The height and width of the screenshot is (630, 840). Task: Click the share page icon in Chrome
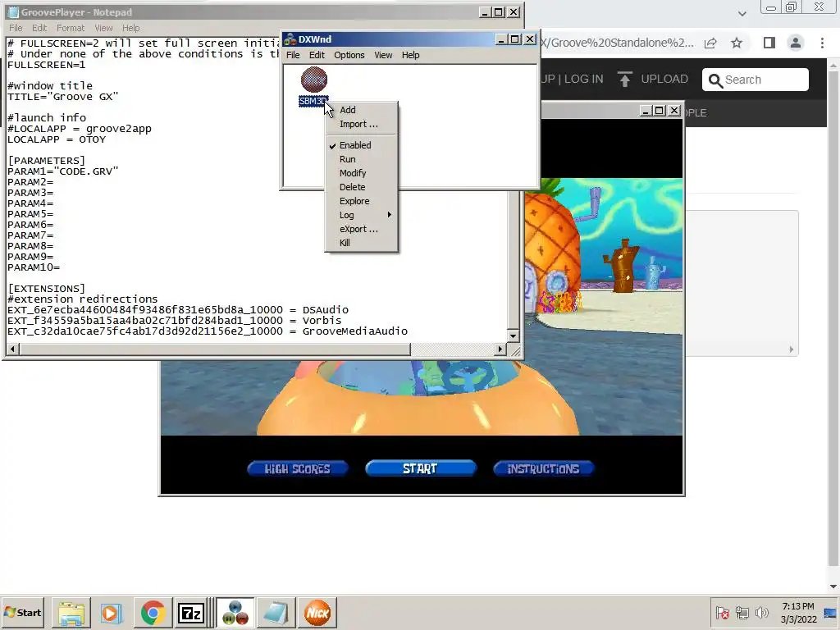[x=710, y=43]
